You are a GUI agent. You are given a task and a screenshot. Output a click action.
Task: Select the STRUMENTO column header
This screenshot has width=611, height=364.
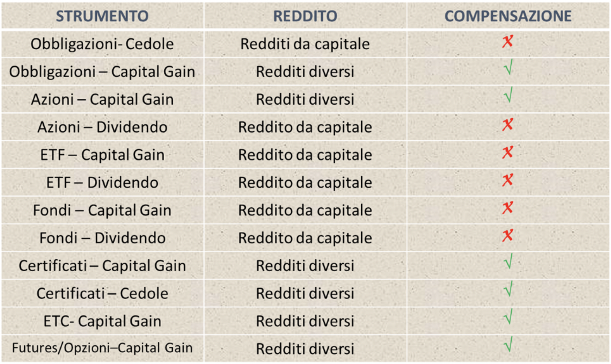102,16
